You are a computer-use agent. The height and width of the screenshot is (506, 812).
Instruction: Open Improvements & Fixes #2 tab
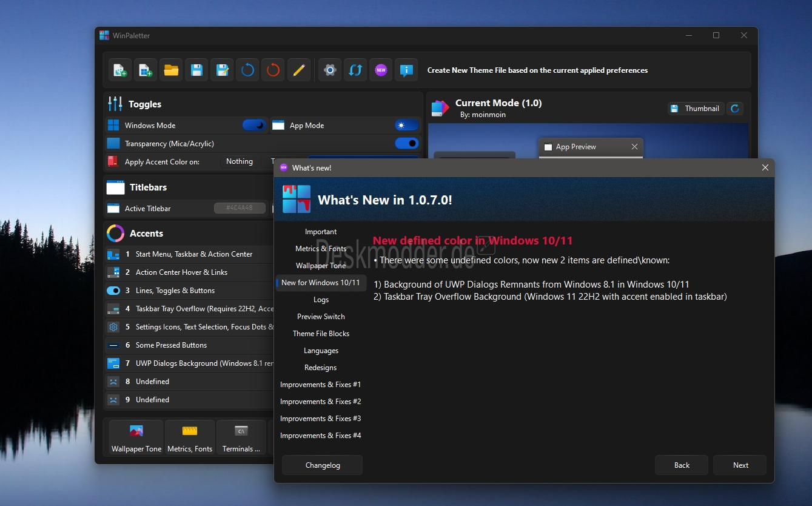321,402
